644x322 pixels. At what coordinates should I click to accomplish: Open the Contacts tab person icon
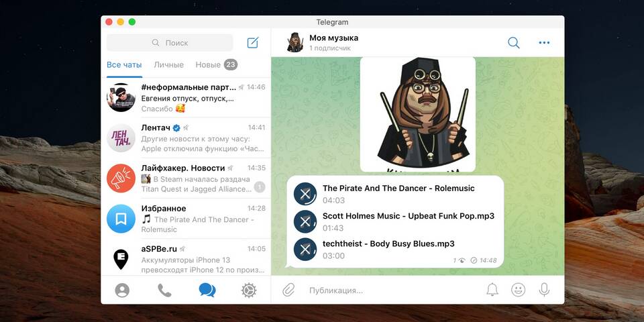[122, 290]
